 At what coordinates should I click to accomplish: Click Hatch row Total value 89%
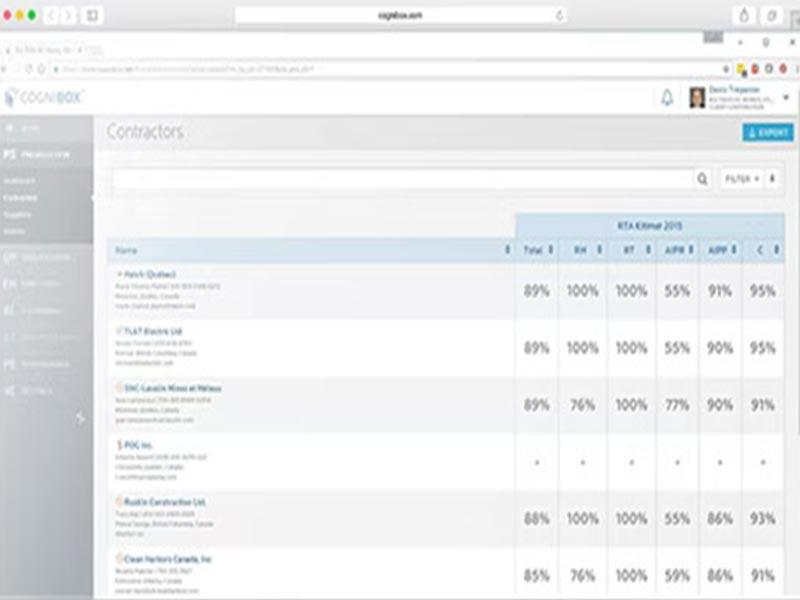[x=536, y=291]
